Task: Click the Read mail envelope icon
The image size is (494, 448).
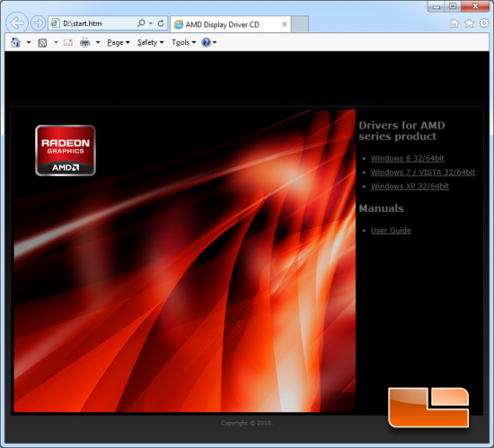Action: (x=68, y=42)
